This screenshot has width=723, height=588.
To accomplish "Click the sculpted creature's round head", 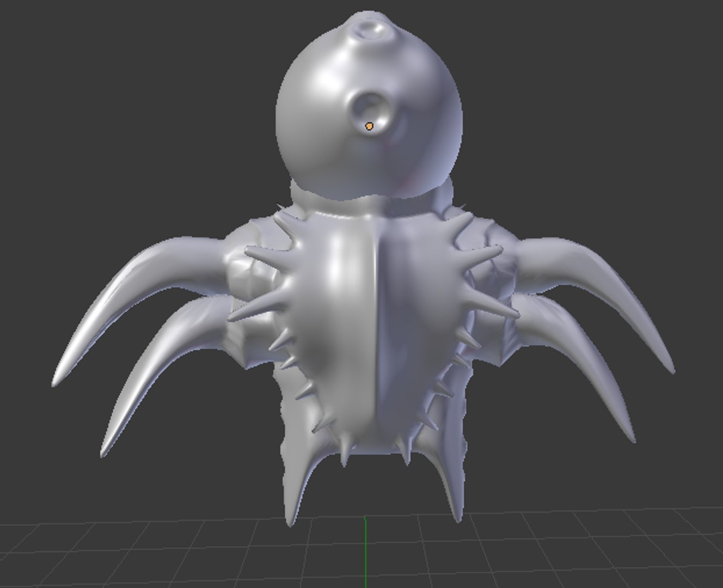I will tap(369, 106).
